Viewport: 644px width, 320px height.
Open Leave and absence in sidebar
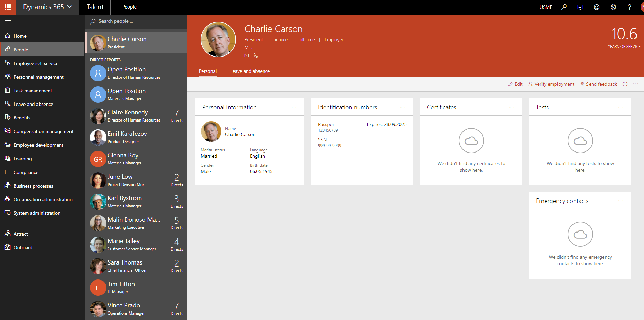tap(42, 104)
